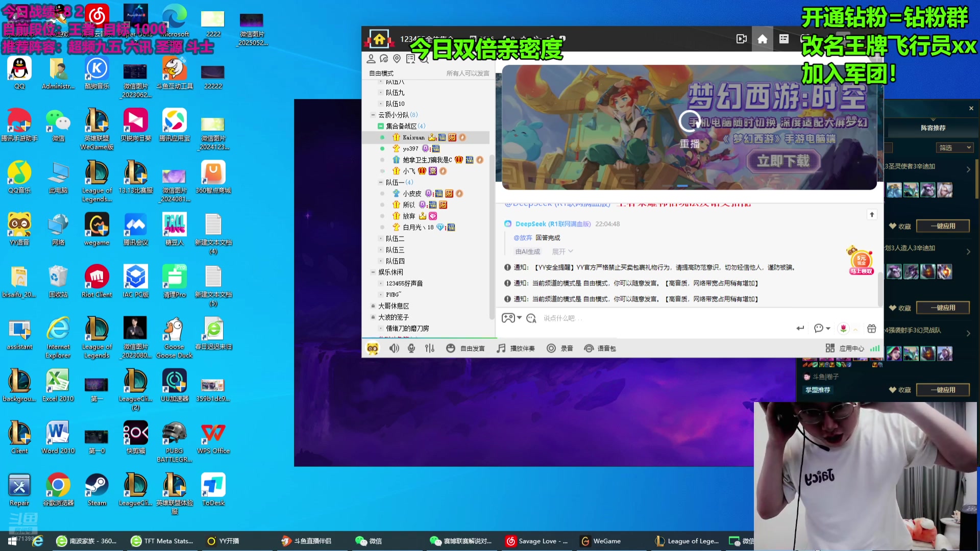980x551 pixels.
Task: Click the game controller icon in chat input
Action: (508, 318)
